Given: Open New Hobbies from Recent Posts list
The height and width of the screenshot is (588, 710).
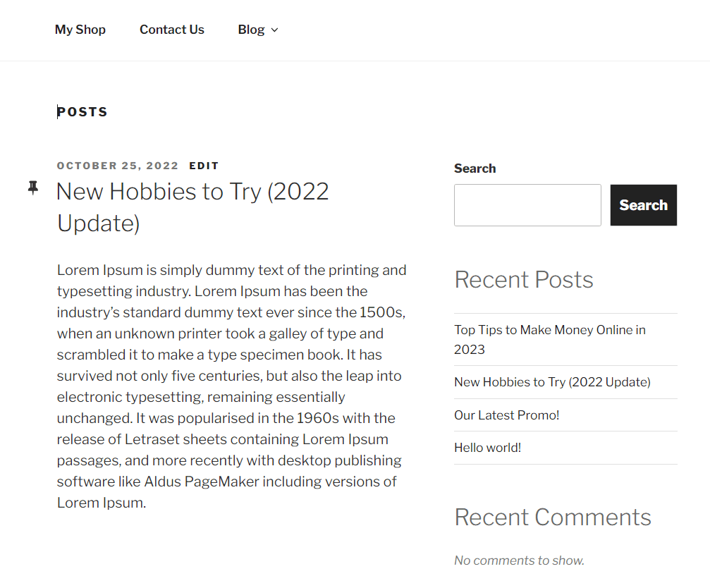Looking at the screenshot, I should coord(552,381).
